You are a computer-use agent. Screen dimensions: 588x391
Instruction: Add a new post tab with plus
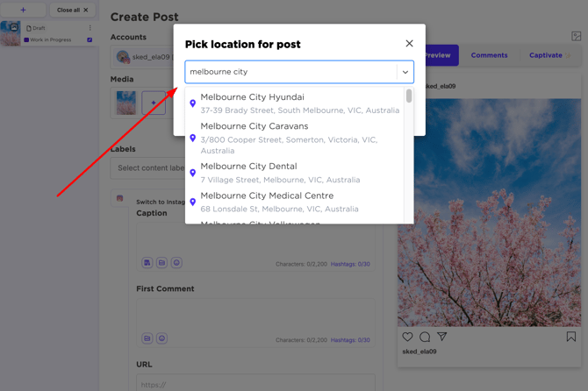[x=23, y=11]
